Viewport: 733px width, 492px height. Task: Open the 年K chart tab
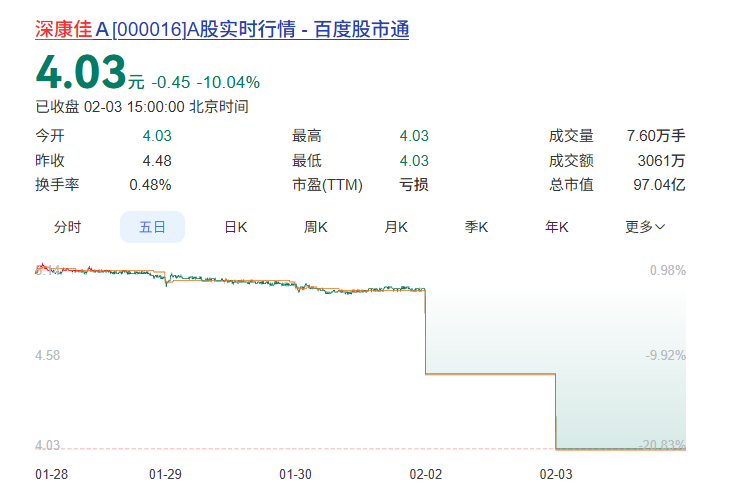coord(557,227)
